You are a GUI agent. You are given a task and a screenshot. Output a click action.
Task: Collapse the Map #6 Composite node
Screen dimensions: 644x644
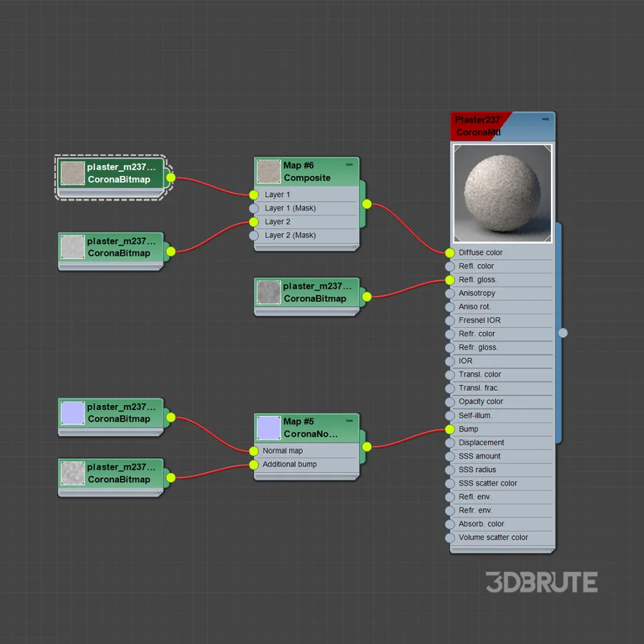pyautogui.click(x=349, y=165)
